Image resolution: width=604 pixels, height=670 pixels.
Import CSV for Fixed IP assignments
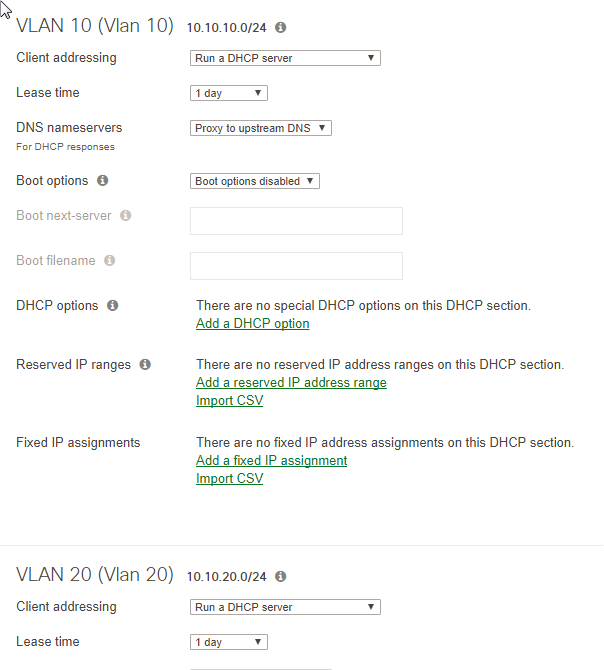pos(229,479)
